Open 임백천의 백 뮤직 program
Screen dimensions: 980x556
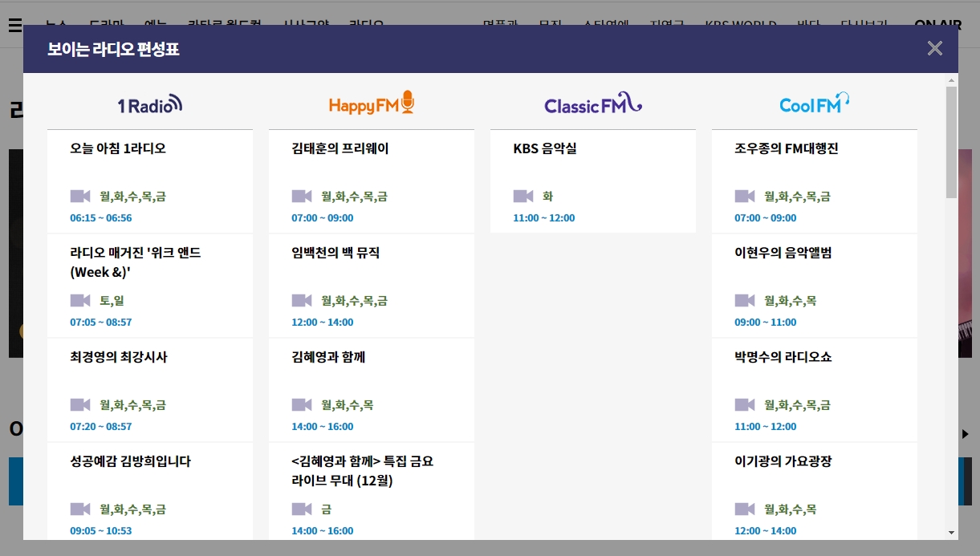click(x=335, y=253)
